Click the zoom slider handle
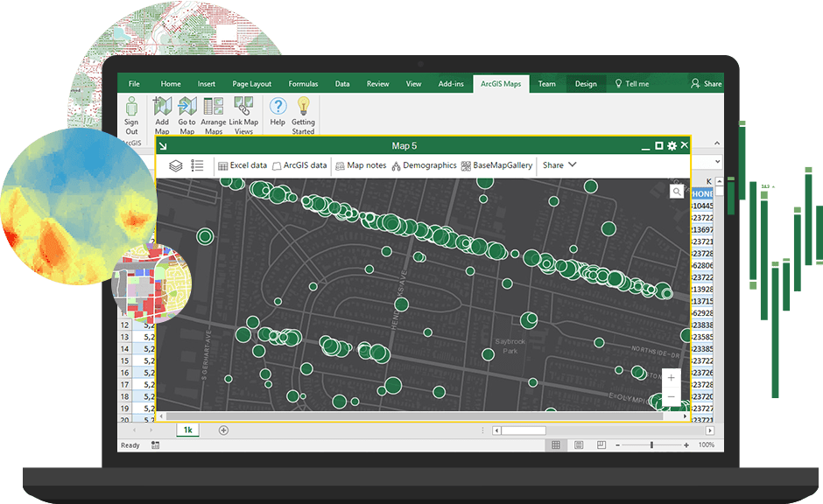Image resolution: width=823 pixels, height=504 pixels. (651, 445)
